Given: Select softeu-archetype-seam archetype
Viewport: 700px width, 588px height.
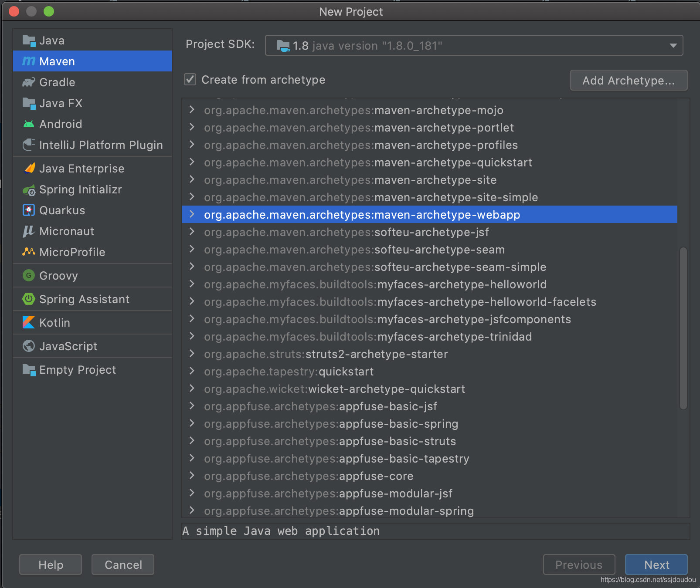Looking at the screenshot, I should pos(430,250).
